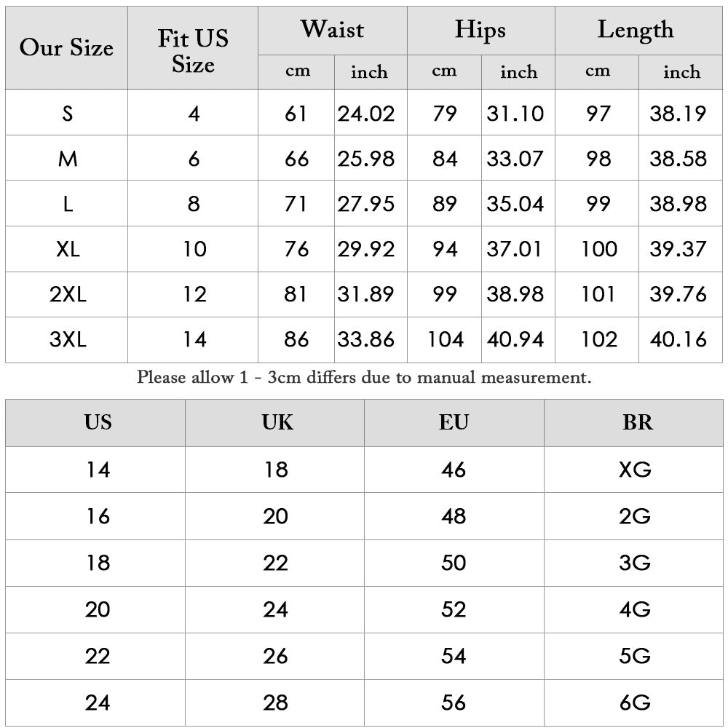The width and height of the screenshot is (728, 728).
Task: Select the Our Size header cell
Action: pos(66,48)
